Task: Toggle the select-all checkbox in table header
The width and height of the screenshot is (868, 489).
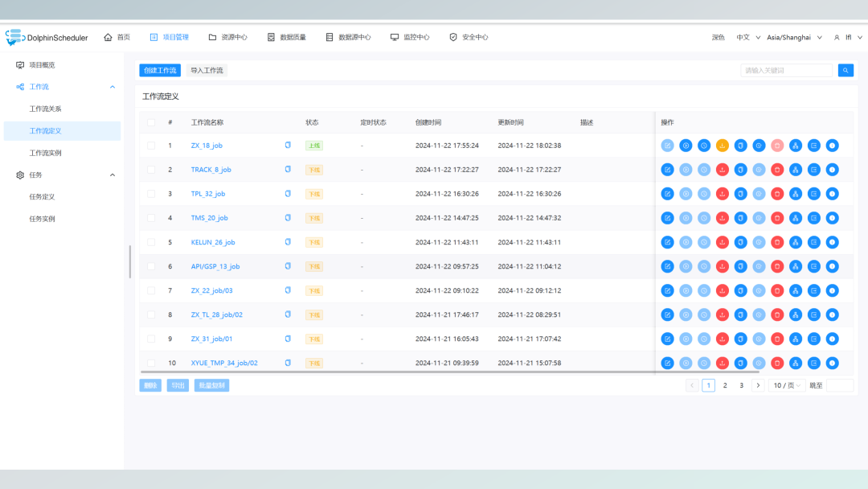Action: tap(151, 122)
